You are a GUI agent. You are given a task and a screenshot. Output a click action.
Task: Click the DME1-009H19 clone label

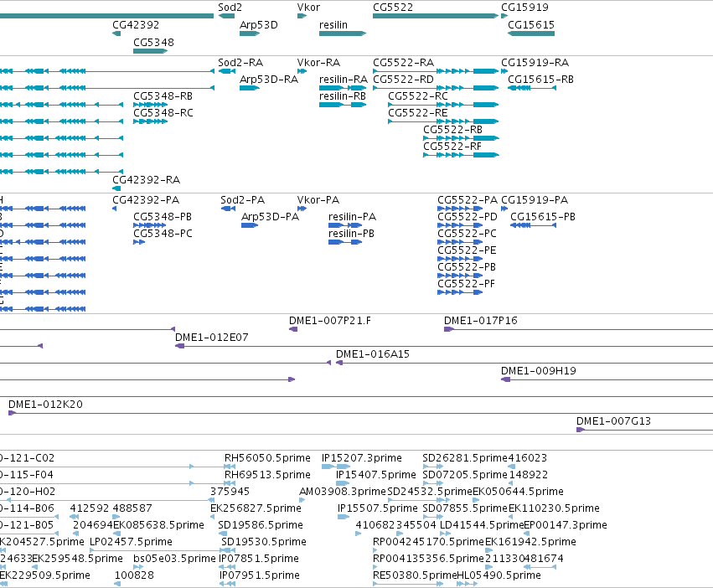[539, 370]
